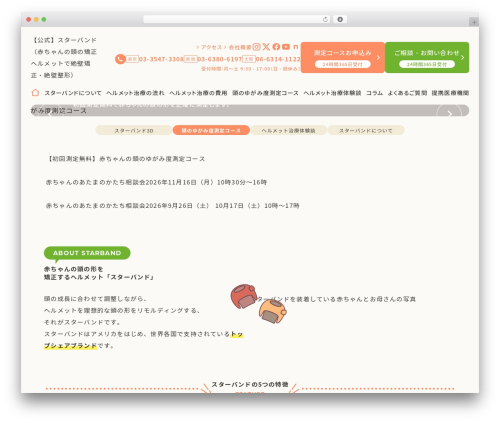Open the YouTube icon link
The image size is (500, 423).
pos(286,47)
